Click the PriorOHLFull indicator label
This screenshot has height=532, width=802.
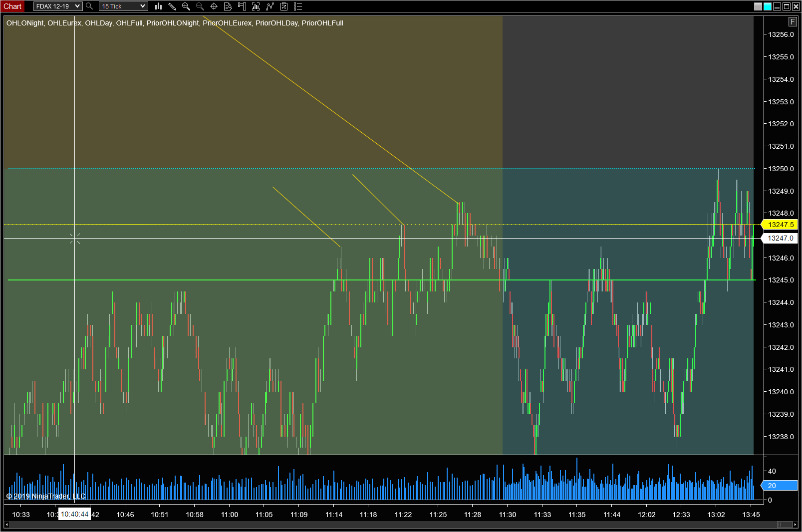pyautogui.click(x=322, y=23)
